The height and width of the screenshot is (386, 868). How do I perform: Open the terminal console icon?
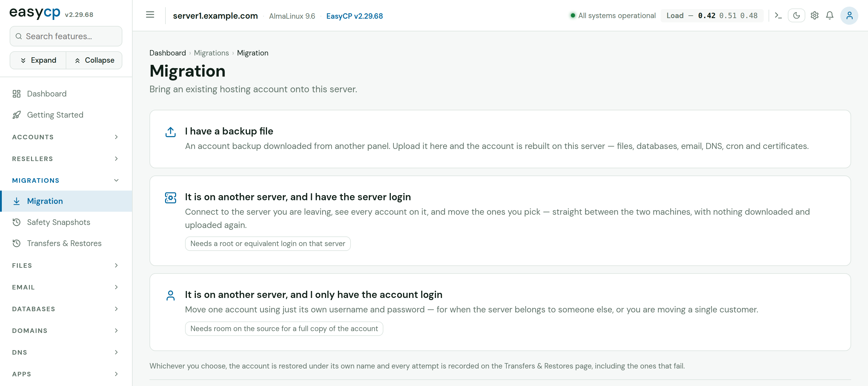point(778,15)
